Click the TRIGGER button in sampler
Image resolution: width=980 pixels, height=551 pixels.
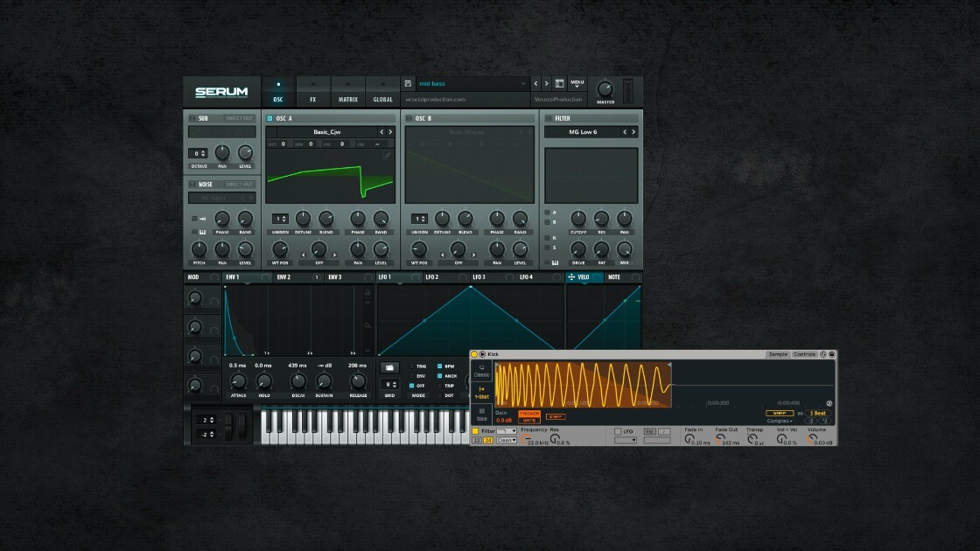point(528,414)
